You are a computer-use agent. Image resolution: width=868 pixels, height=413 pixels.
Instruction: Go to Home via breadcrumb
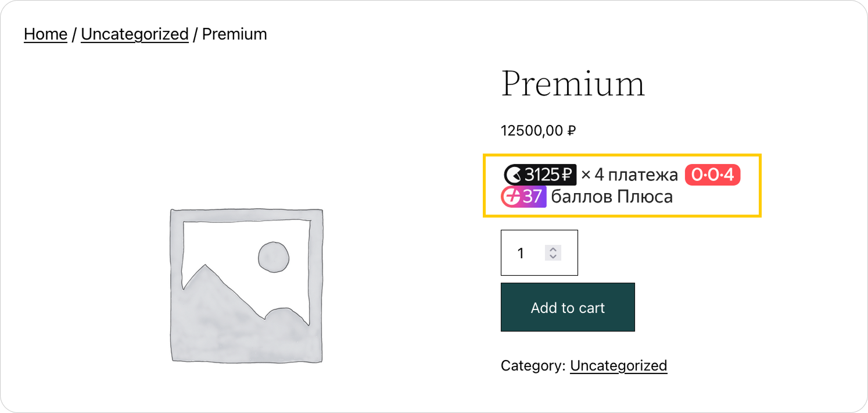click(45, 34)
